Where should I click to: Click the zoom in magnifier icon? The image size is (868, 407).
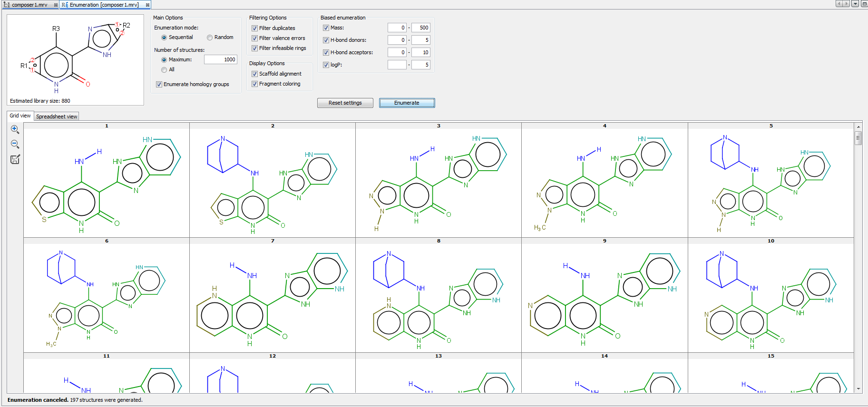click(15, 129)
